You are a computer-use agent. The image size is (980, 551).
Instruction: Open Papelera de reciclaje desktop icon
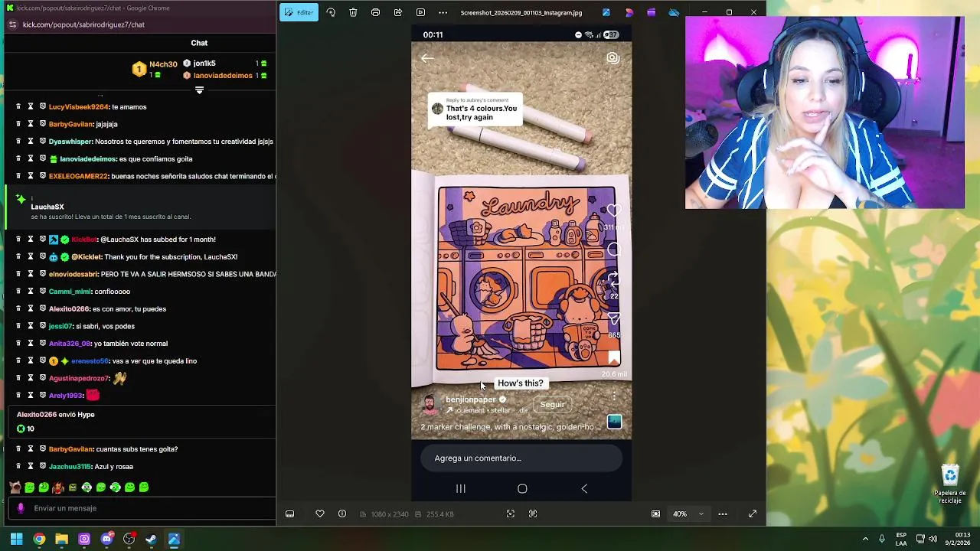pos(950,484)
